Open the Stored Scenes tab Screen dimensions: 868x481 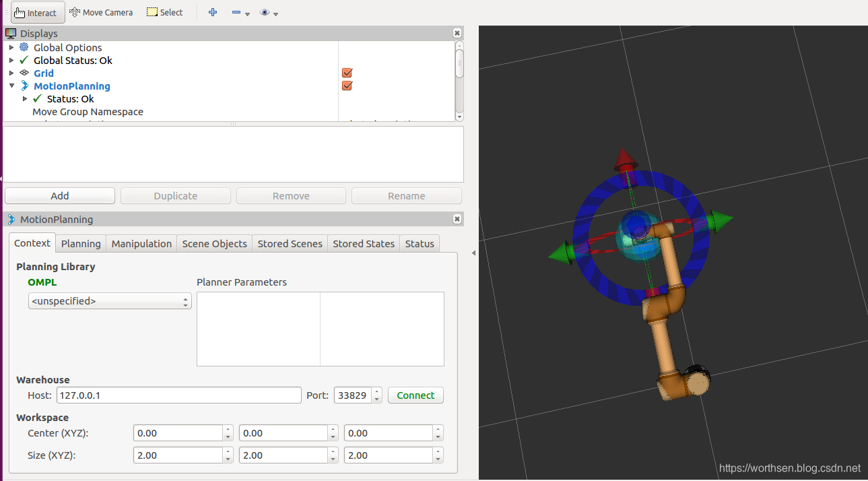[290, 244]
